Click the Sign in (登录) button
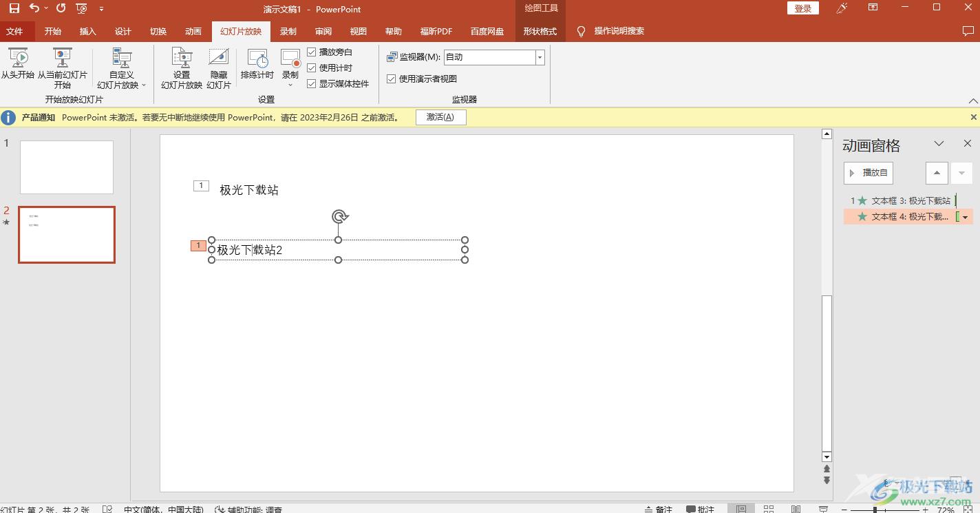This screenshot has height=513, width=980. pyautogui.click(x=803, y=8)
